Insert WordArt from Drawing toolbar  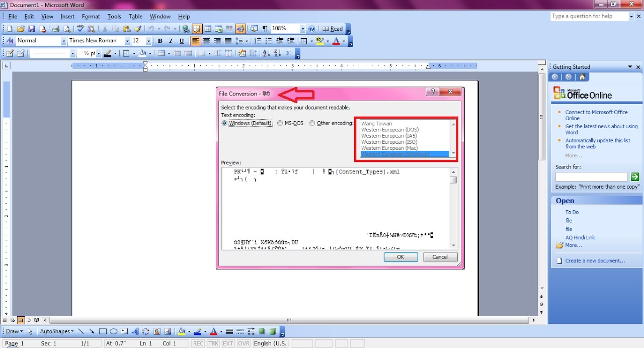pyautogui.click(x=135, y=332)
